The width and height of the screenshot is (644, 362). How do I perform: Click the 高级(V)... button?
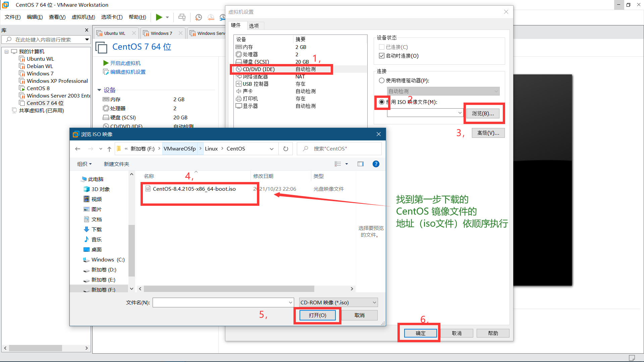(488, 133)
